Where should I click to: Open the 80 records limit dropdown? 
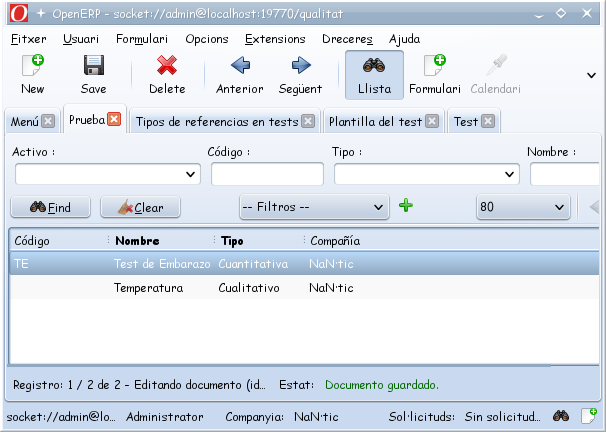523,207
